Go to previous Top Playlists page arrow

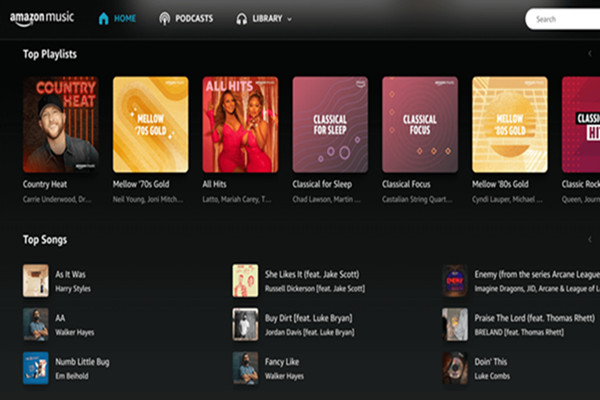[590, 54]
